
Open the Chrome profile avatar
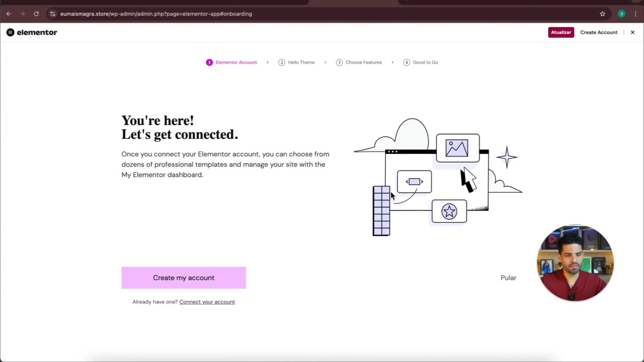coord(622,14)
